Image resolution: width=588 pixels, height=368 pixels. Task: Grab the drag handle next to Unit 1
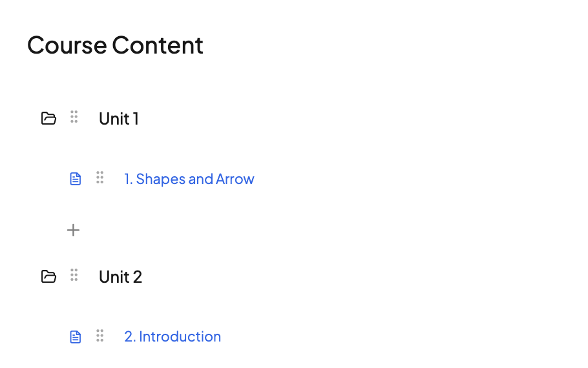(74, 117)
